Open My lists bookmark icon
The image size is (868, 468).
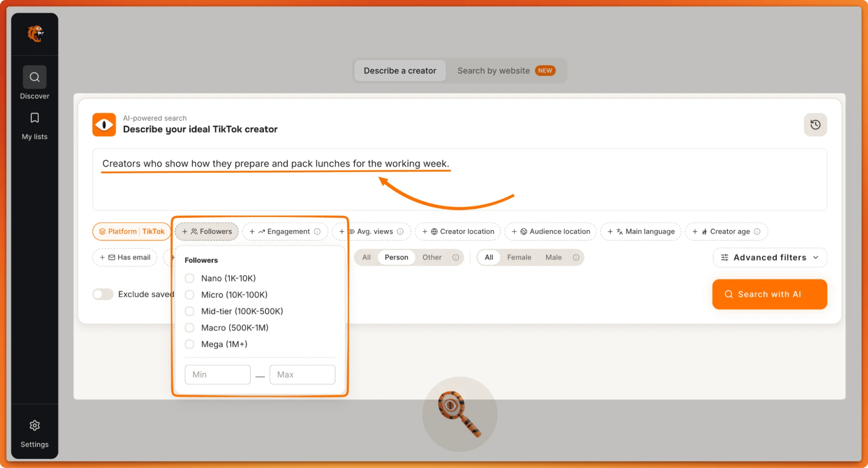click(x=35, y=118)
